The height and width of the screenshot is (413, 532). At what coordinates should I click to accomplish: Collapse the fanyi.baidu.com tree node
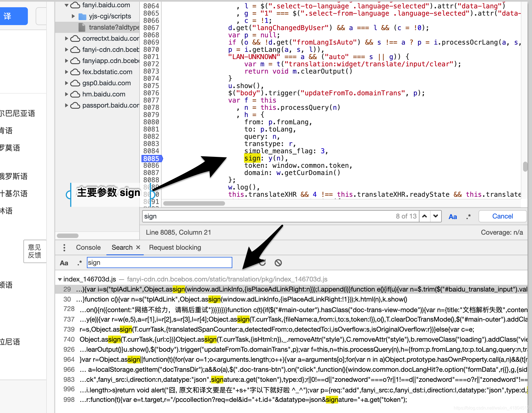[x=66, y=5]
